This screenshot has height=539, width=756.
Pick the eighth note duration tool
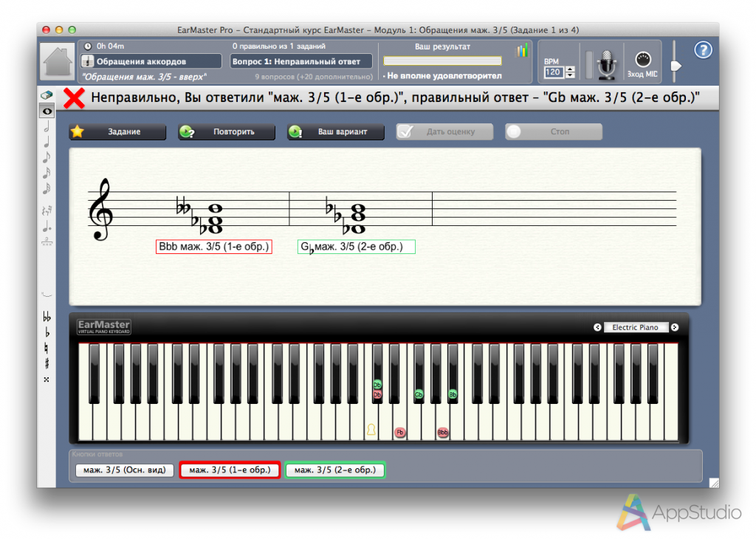point(47,157)
